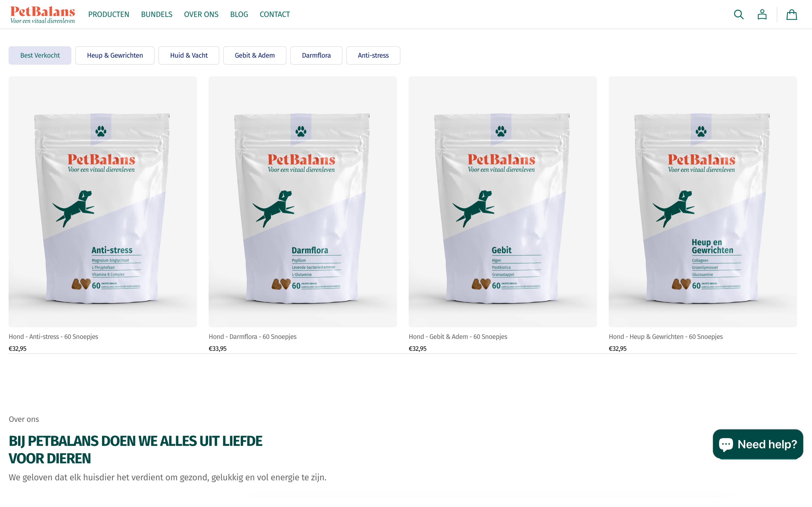Select the Heup & Gewrichten filter tab
Viewport: 812px width, 507px height.
(115, 55)
